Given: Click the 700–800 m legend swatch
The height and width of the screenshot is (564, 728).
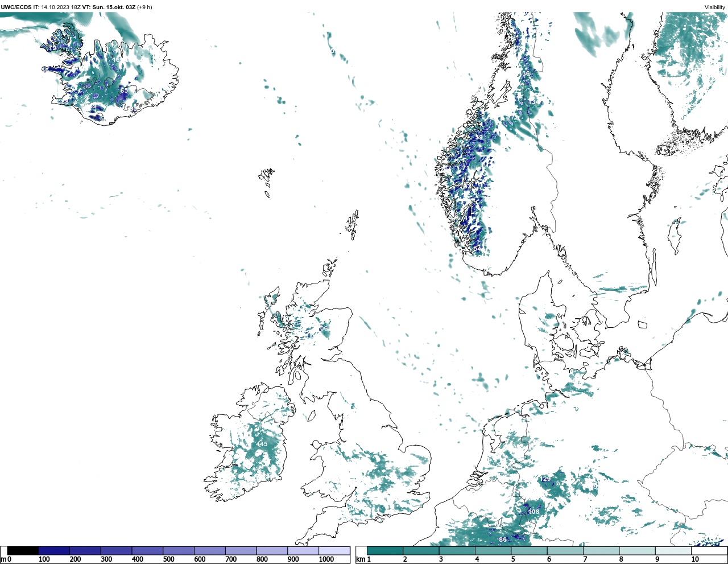Looking at the screenshot, I should [x=241, y=550].
